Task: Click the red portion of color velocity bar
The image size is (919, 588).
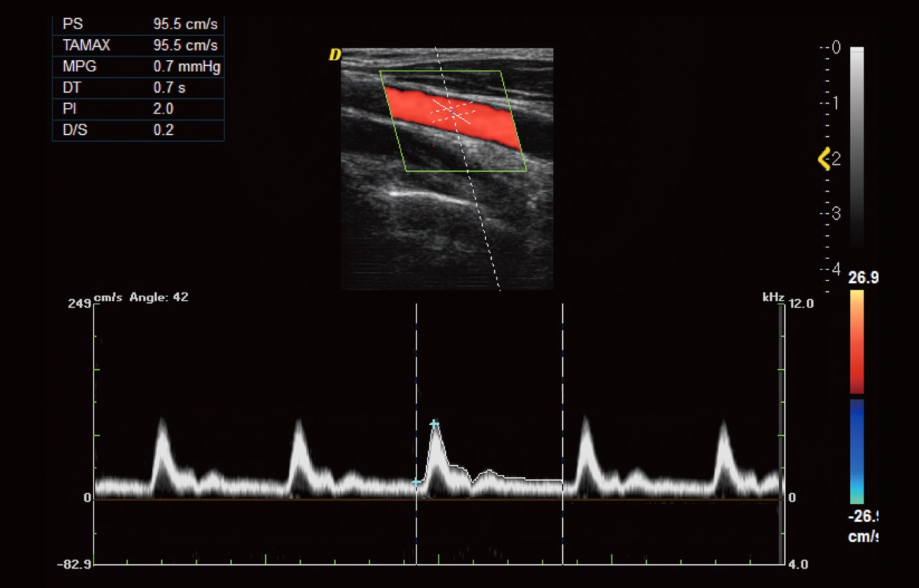Action: [857, 358]
